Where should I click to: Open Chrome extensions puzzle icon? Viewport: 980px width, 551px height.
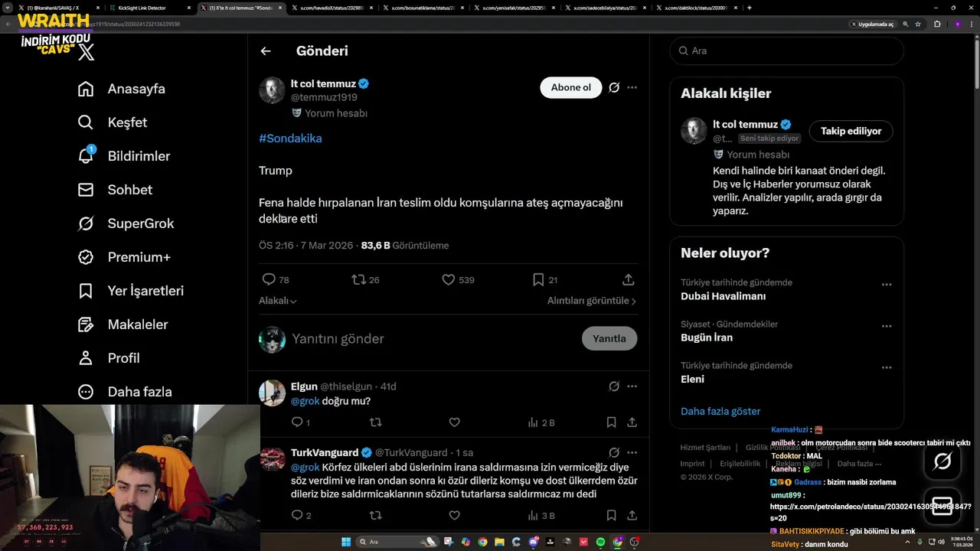point(937,24)
